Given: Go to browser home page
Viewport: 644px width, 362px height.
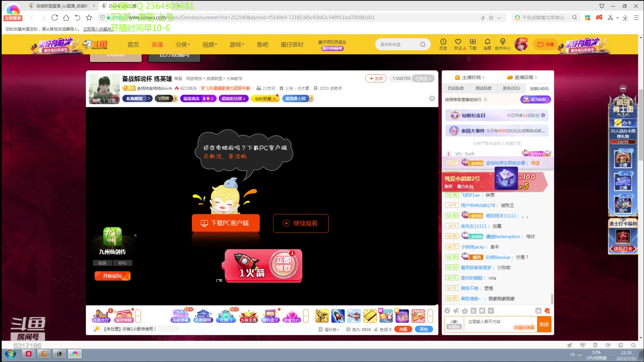Looking at the screenshot, I should tap(66, 17).
